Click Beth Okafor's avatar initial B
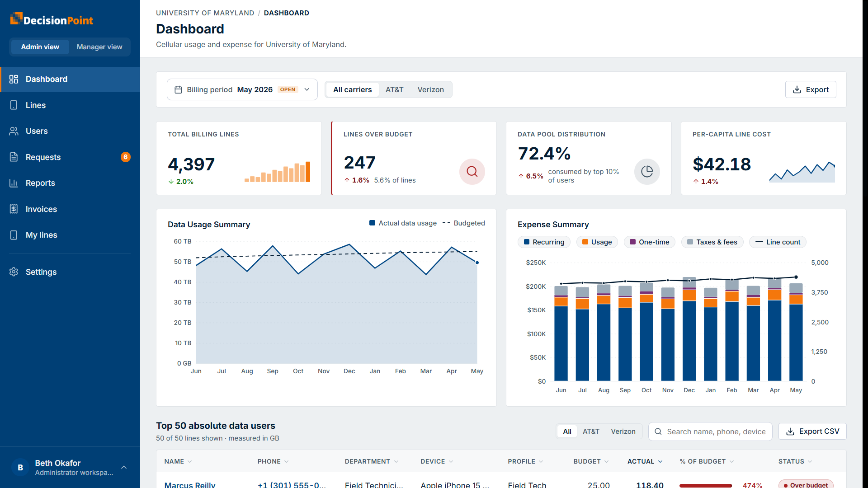The image size is (868, 488). pyautogui.click(x=20, y=468)
